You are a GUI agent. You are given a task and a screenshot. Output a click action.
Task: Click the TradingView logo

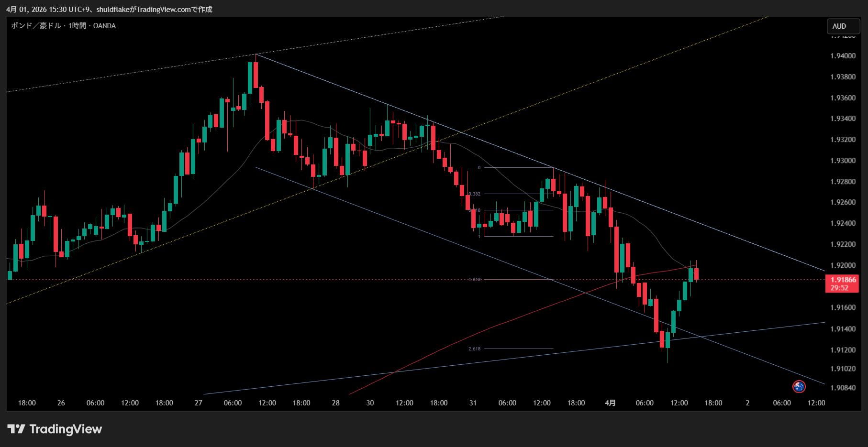[x=55, y=429]
